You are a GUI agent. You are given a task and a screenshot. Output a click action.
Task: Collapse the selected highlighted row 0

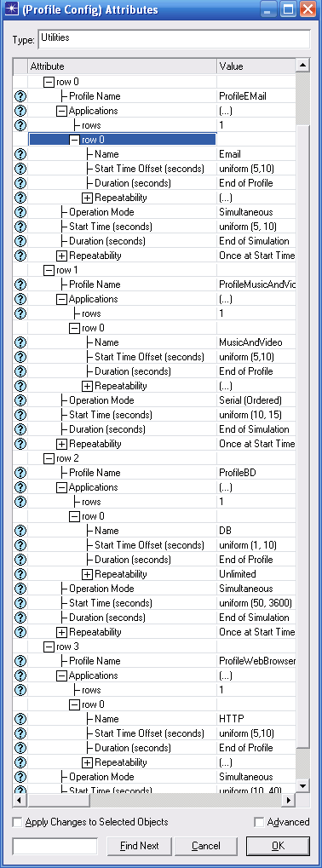coord(75,140)
